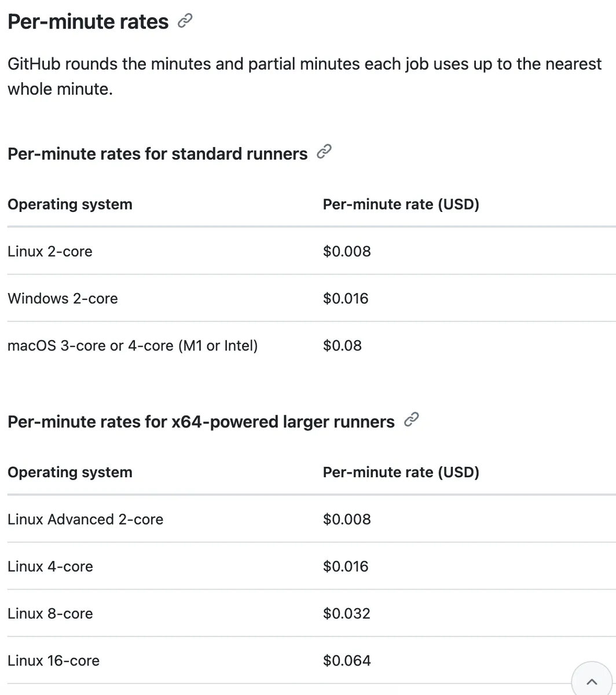Click "Per-minute rate (USD)" header in larger runners table

click(401, 473)
